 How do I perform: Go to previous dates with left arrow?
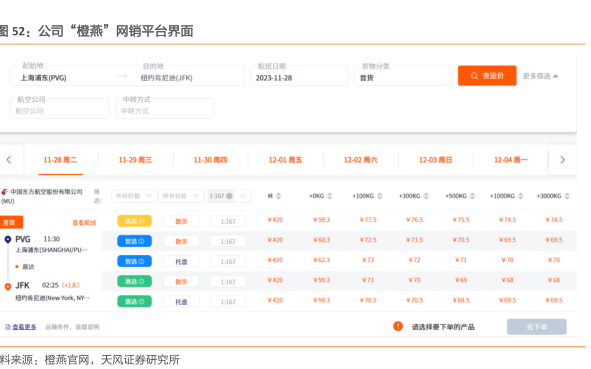pos(9,160)
